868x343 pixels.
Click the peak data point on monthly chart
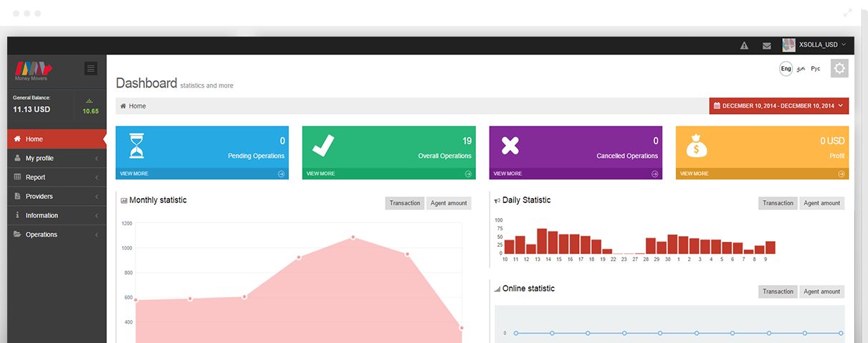[353, 237]
